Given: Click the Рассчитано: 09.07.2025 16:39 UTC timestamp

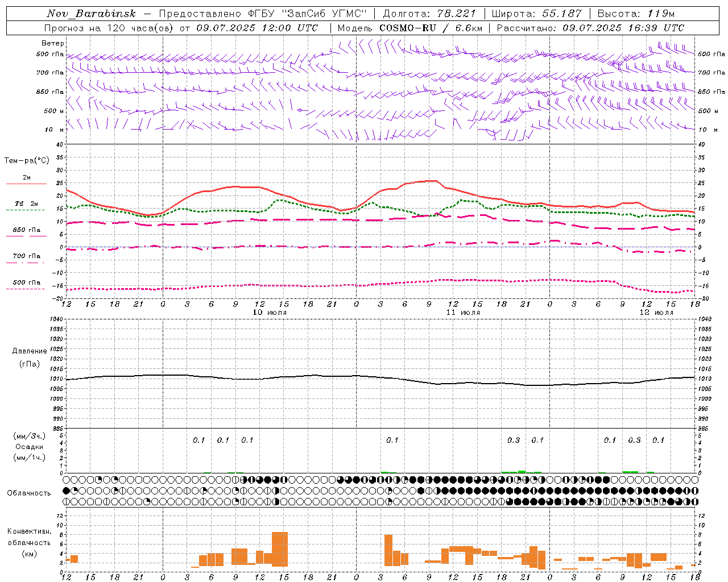Looking at the screenshot, I should [590, 28].
